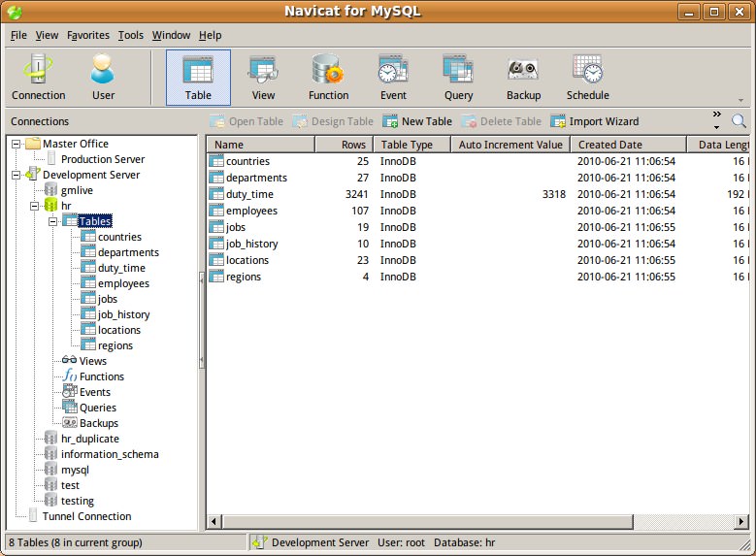Select job_history in the connections tree
This screenshot has width=756, height=556.
[x=123, y=314]
